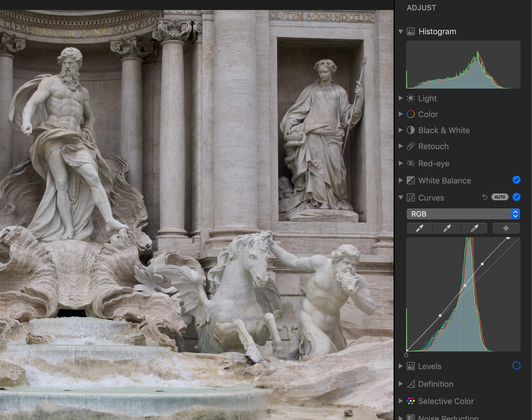532x420 pixels.
Task: Click the top white point curve handle
Action: point(508,238)
